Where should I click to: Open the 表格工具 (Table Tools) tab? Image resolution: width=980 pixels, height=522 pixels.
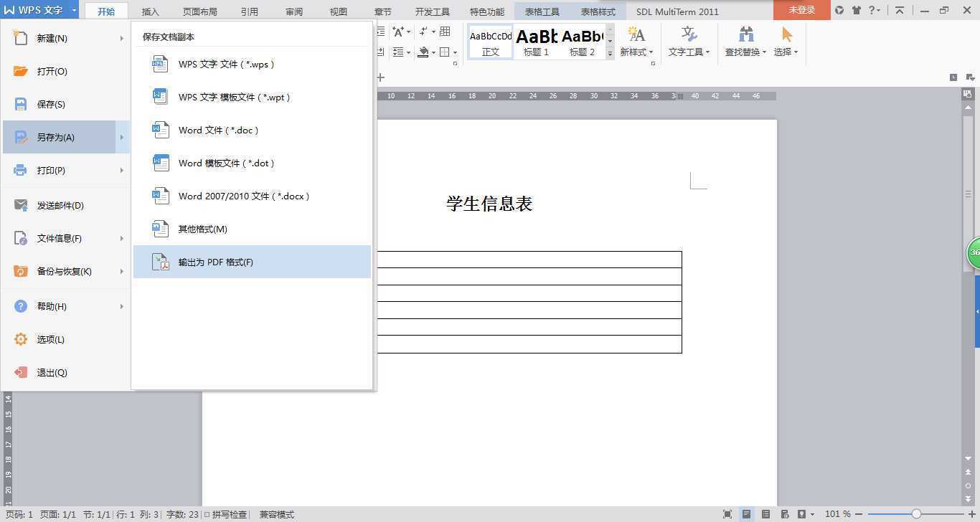(x=542, y=11)
